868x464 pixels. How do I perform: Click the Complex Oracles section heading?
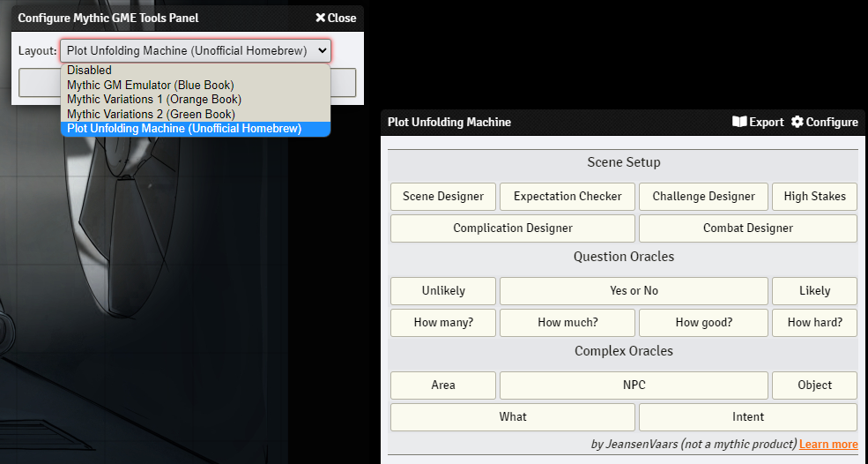tap(623, 351)
